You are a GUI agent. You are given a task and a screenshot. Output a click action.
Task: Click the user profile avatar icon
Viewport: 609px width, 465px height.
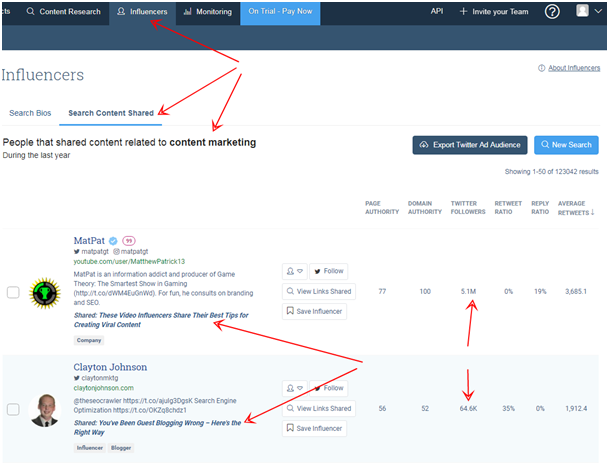point(582,10)
